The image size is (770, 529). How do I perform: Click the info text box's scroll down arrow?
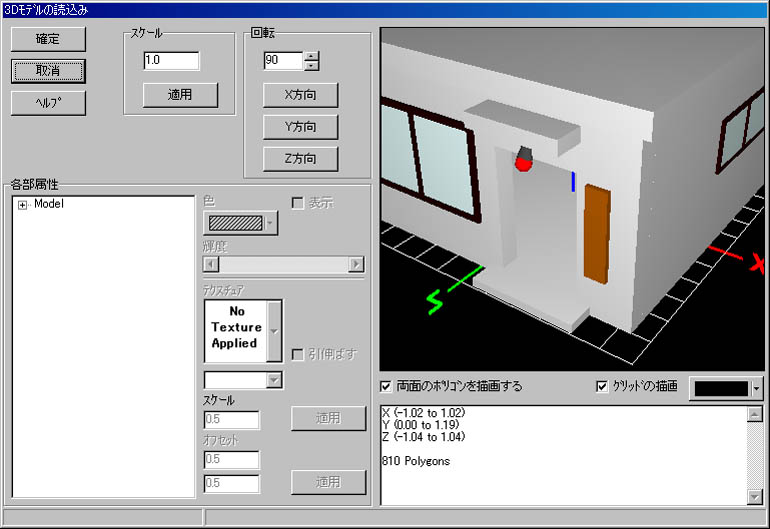point(754,497)
